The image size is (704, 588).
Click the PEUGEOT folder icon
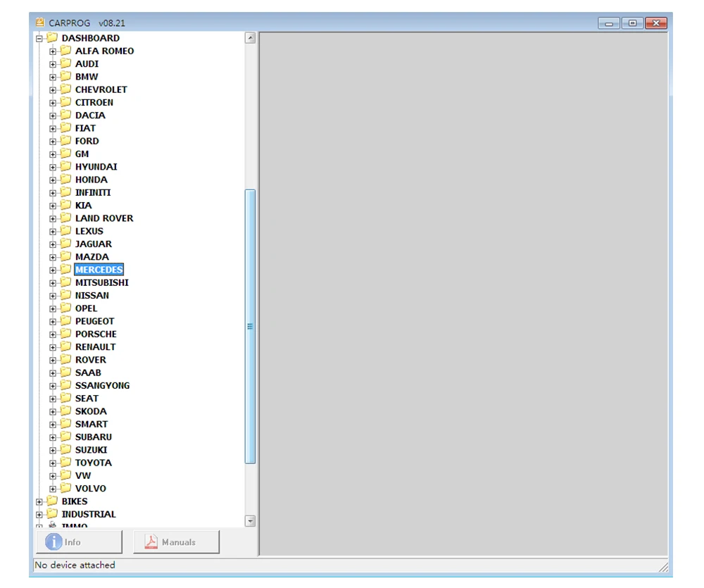66,320
